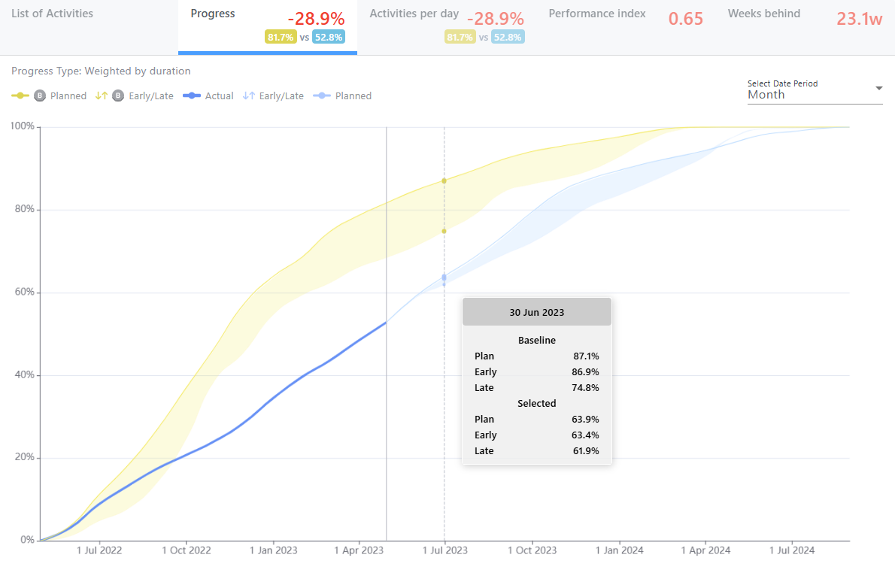Click the dark blue Actual legend line icon

[193, 95]
